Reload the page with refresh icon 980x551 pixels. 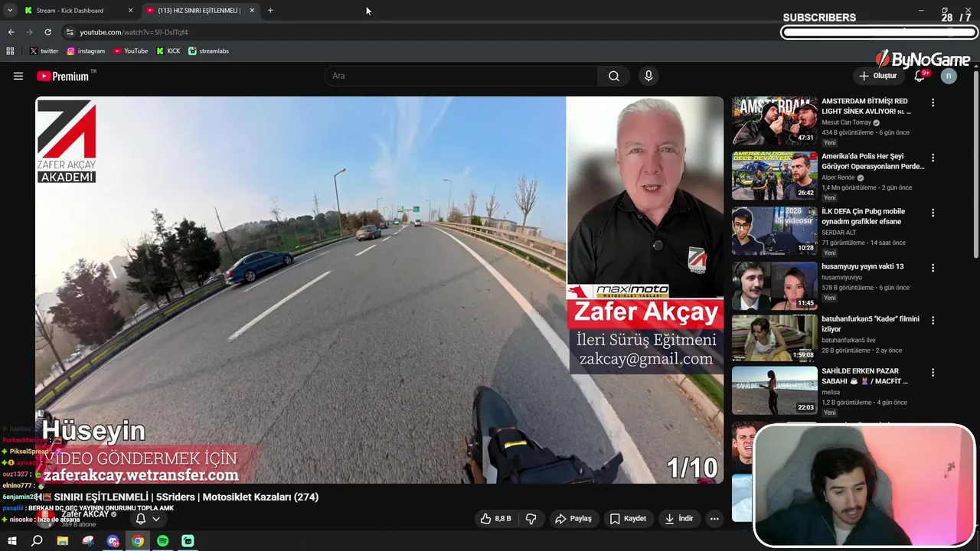coord(47,32)
